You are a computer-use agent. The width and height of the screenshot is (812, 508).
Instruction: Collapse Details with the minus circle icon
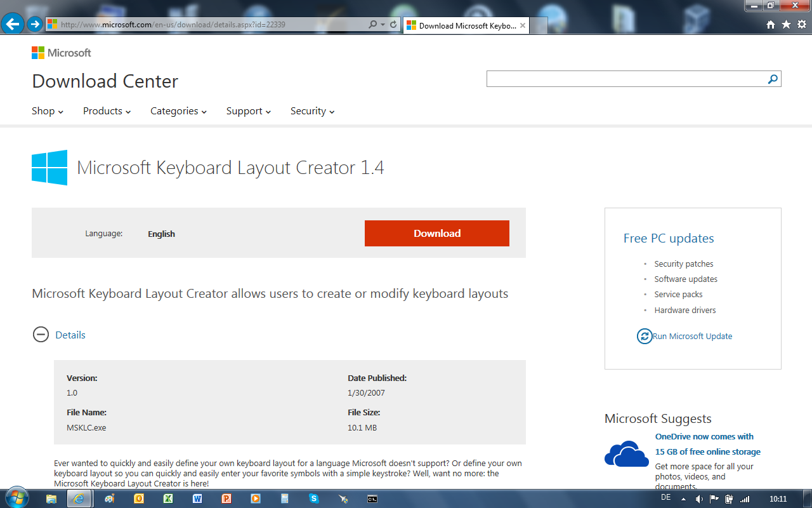tap(41, 335)
